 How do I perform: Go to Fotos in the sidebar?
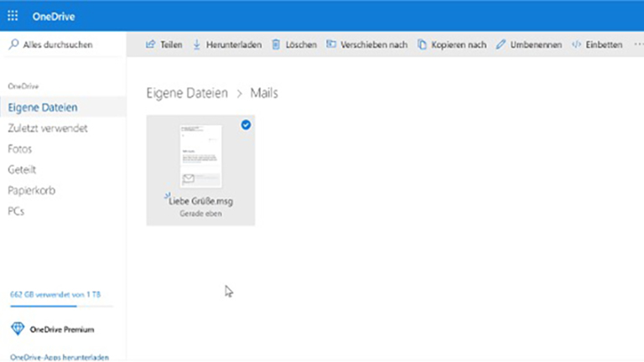pos(20,149)
